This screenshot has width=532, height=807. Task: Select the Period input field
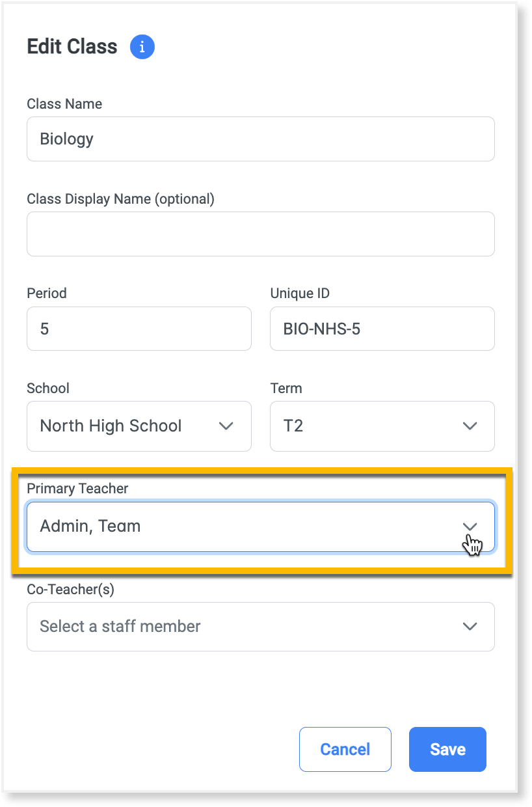[x=139, y=329]
